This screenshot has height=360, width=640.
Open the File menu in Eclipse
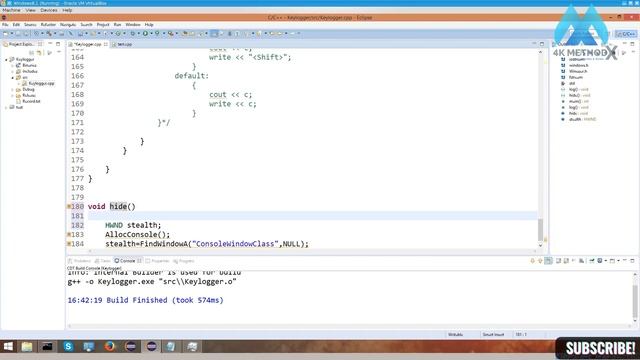tap(5, 24)
